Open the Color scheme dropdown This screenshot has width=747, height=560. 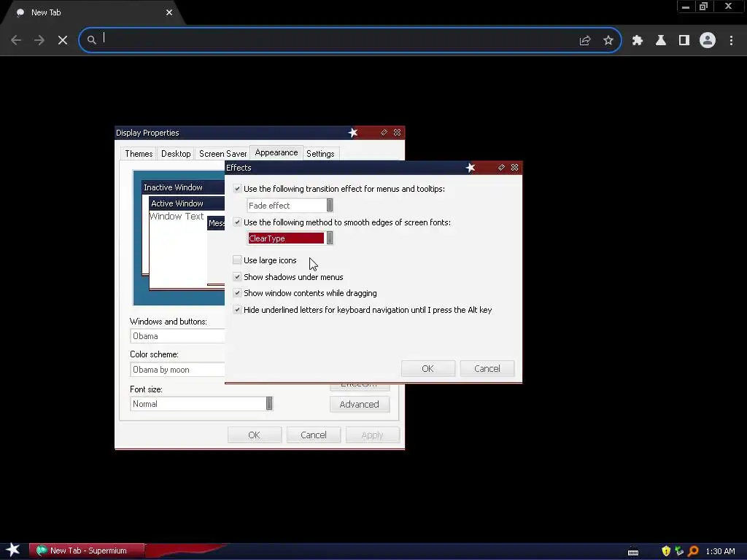177,370
